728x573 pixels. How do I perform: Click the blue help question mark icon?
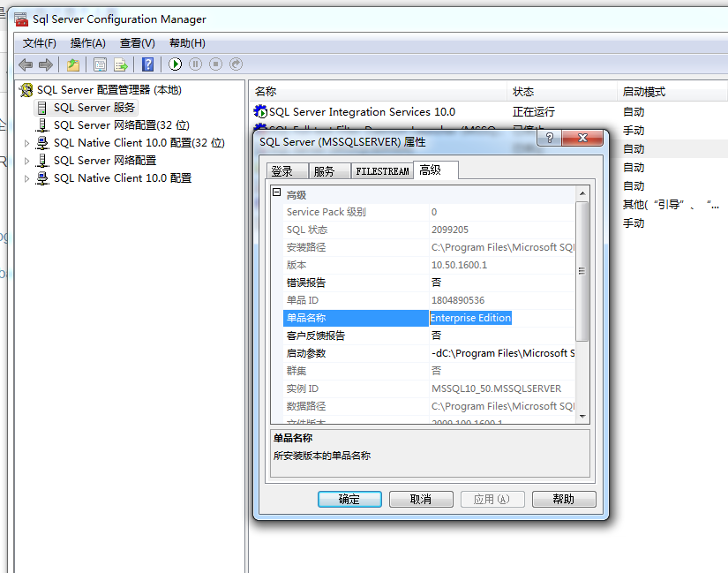tap(146, 64)
